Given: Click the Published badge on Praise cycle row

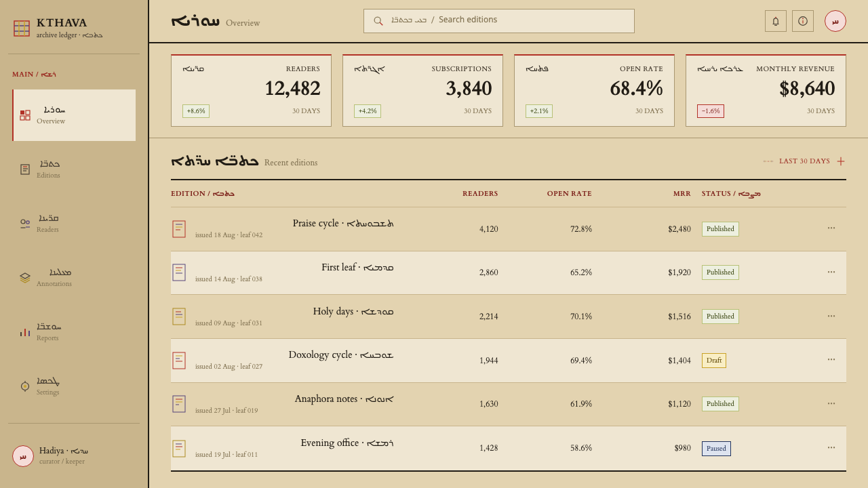Looking at the screenshot, I should pyautogui.click(x=720, y=229).
